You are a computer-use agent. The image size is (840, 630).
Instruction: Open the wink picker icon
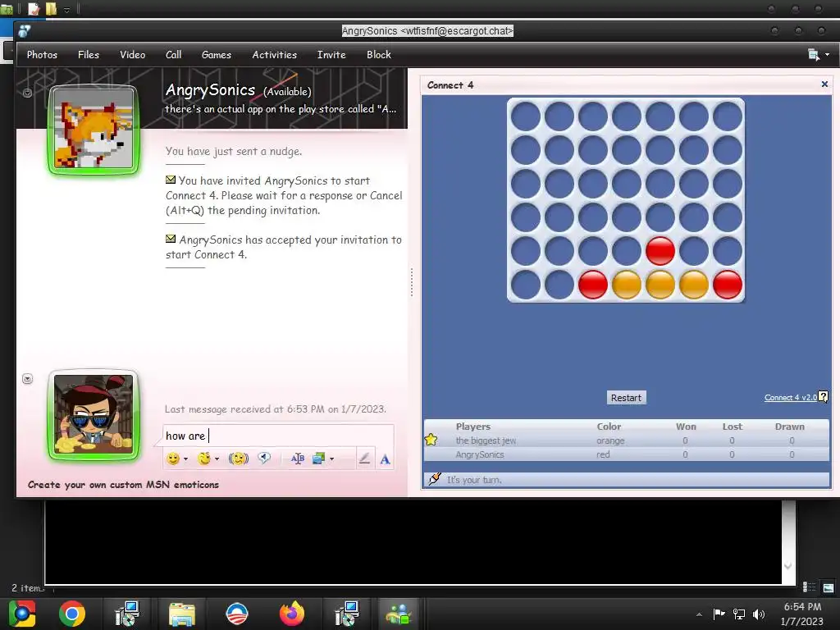(x=204, y=459)
